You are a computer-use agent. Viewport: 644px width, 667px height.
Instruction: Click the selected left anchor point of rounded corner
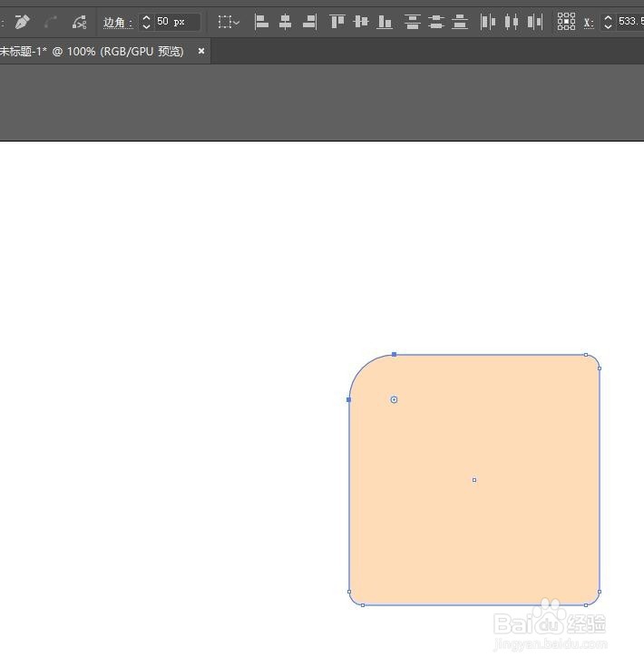tap(349, 400)
